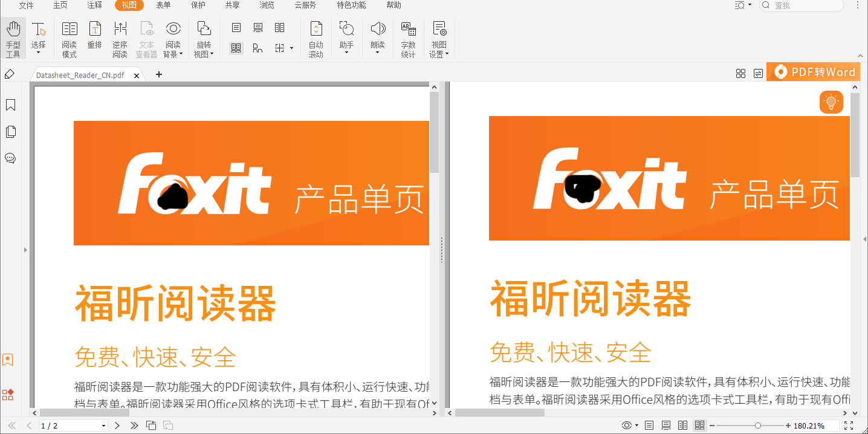
Task: Open the 浏览 (Browse) tab
Action: tap(267, 5)
